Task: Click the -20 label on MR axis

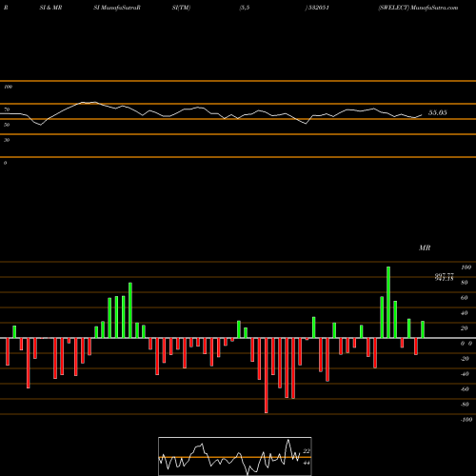Action: click(465, 359)
